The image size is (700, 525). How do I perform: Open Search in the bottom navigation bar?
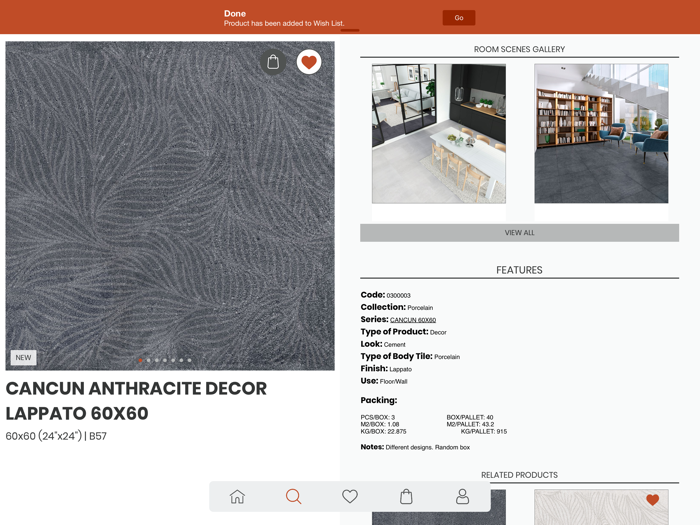click(293, 496)
